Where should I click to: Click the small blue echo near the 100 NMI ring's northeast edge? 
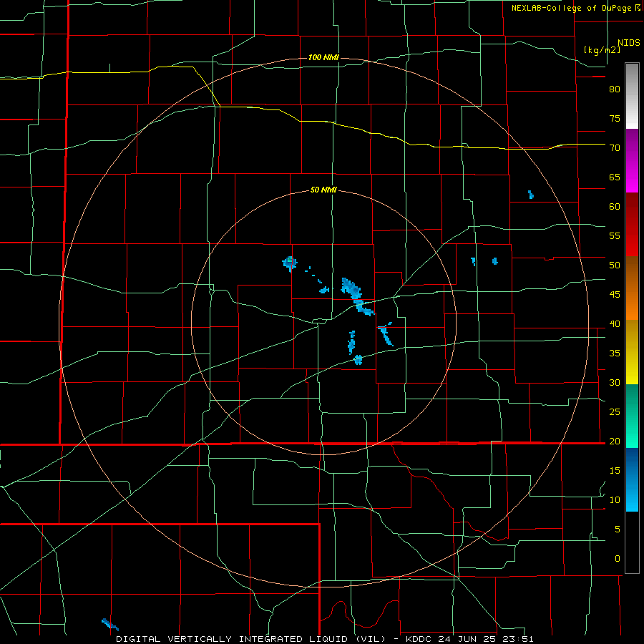coord(531,194)
